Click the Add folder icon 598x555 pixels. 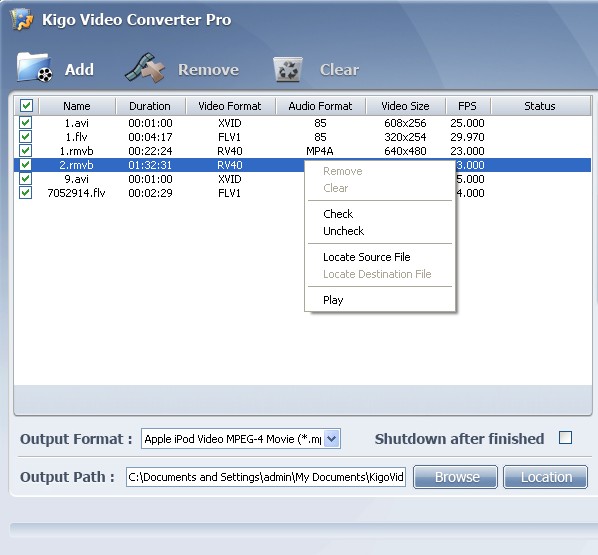(x=34, y=68)
